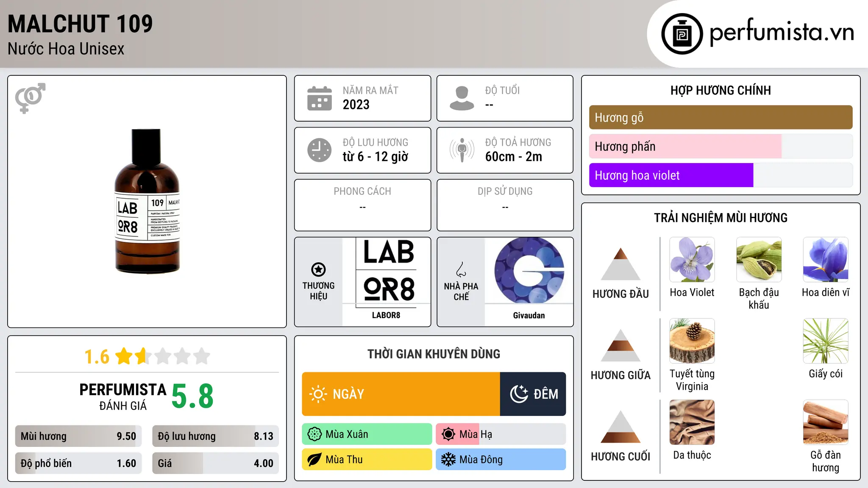Click the Nước Hoa Unisex subtitle

[66, 49]
